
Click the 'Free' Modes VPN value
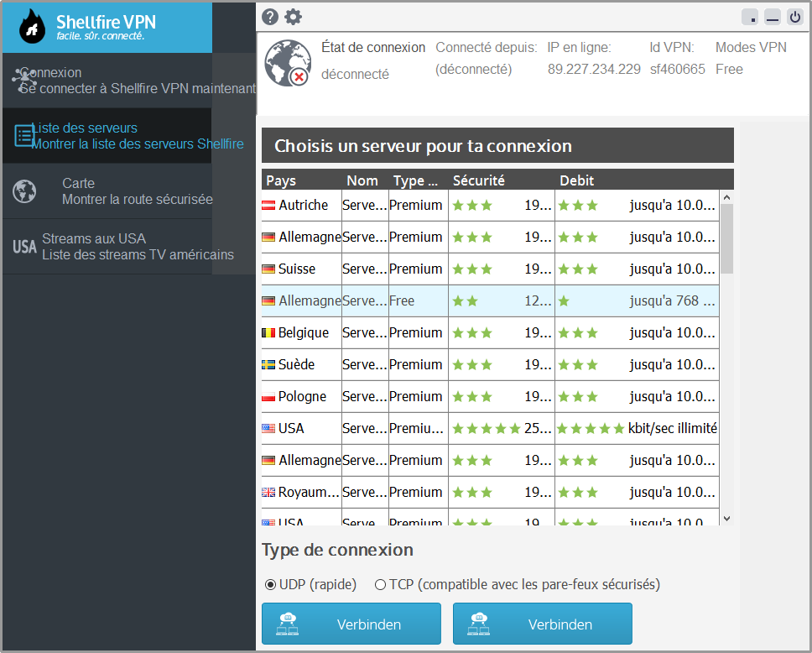pyautogui.click(x=729, y=69)
